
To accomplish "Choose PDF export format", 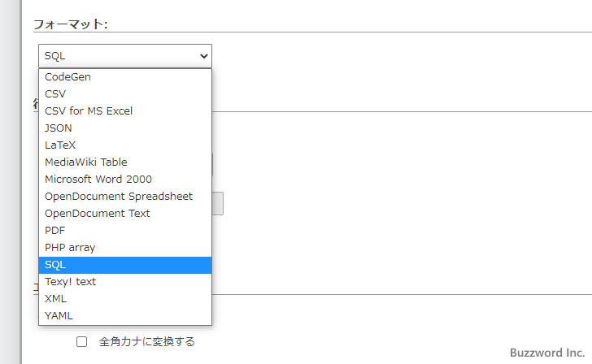I will click(125, 231).
